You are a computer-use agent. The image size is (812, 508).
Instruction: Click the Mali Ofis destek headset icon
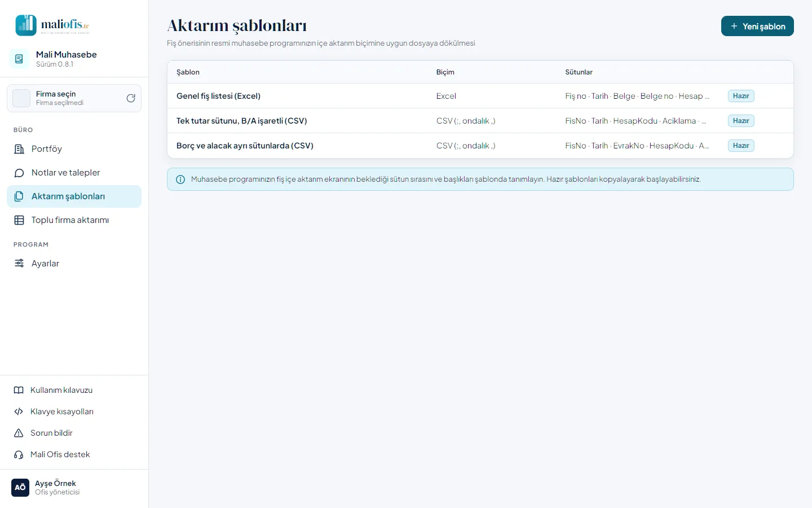[19, 454]
